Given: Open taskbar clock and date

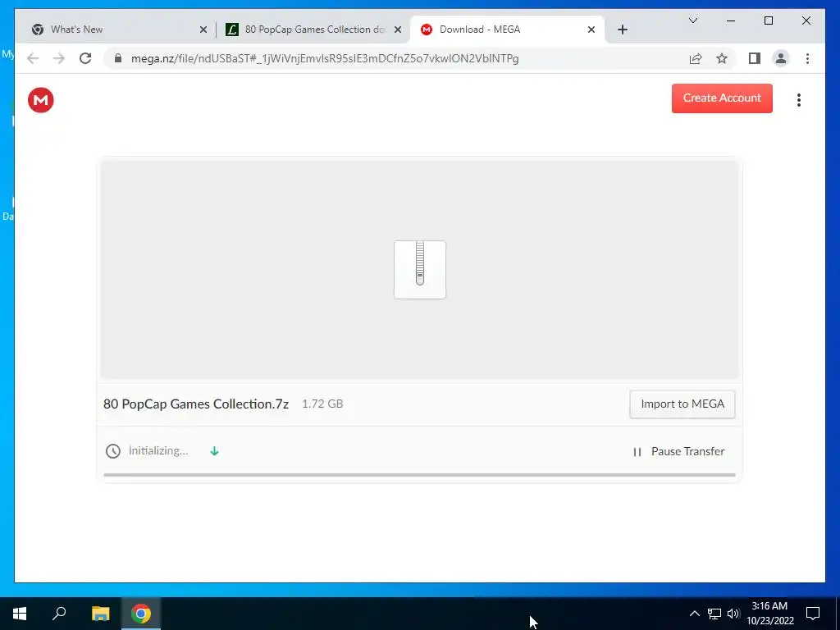Looking at the screenshot, I should tap(769, 614).
